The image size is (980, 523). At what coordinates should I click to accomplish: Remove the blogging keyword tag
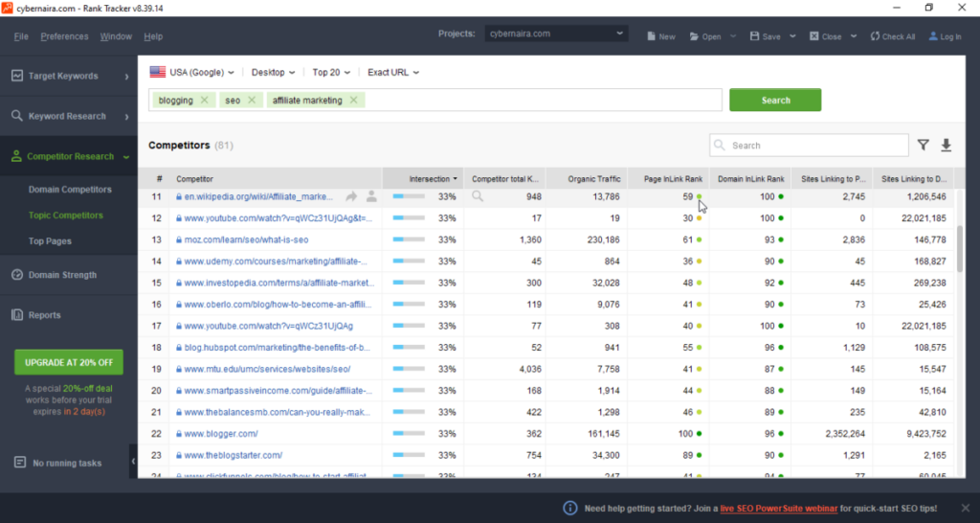[205, 101]
